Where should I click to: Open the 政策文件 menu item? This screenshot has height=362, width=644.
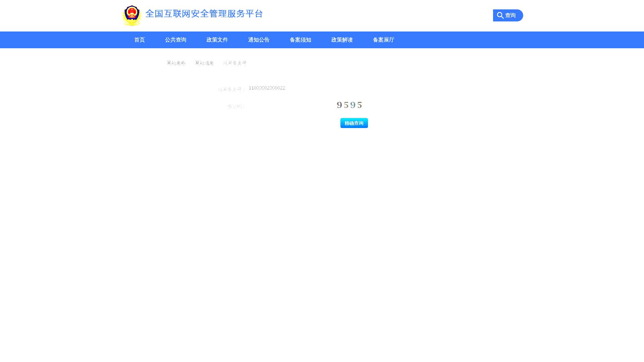tap(217, 40)
